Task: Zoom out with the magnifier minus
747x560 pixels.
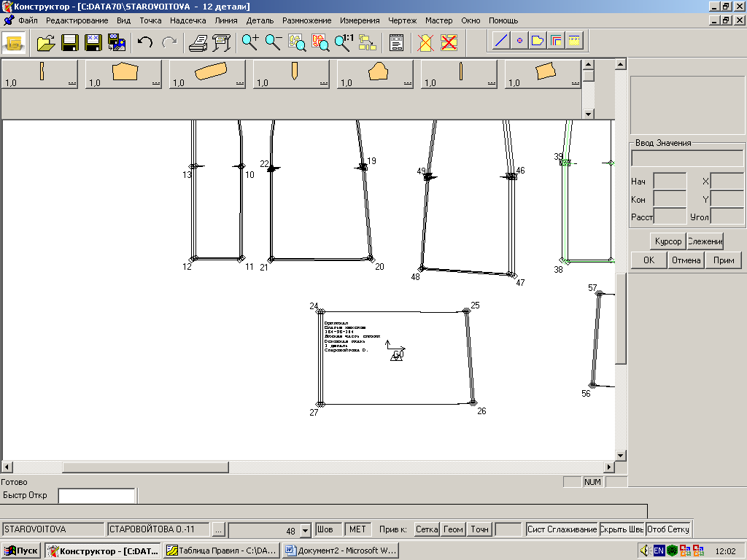Action: (274, 42)
